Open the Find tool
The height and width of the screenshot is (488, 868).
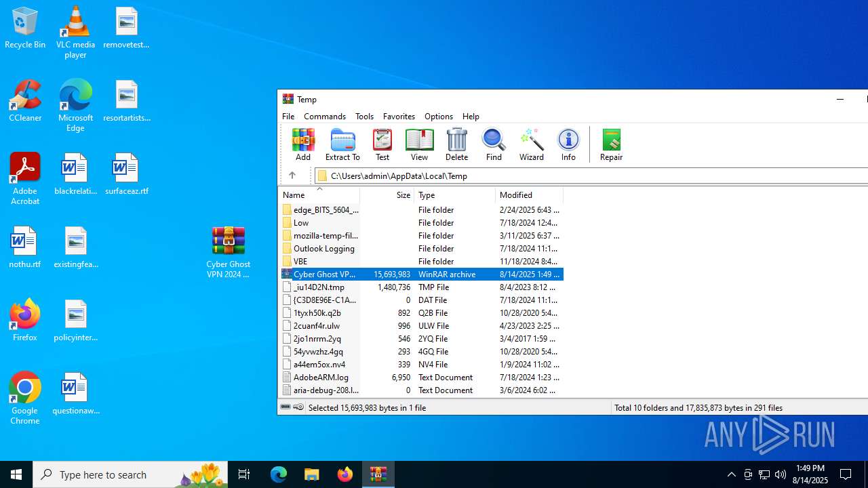[494, 145]
